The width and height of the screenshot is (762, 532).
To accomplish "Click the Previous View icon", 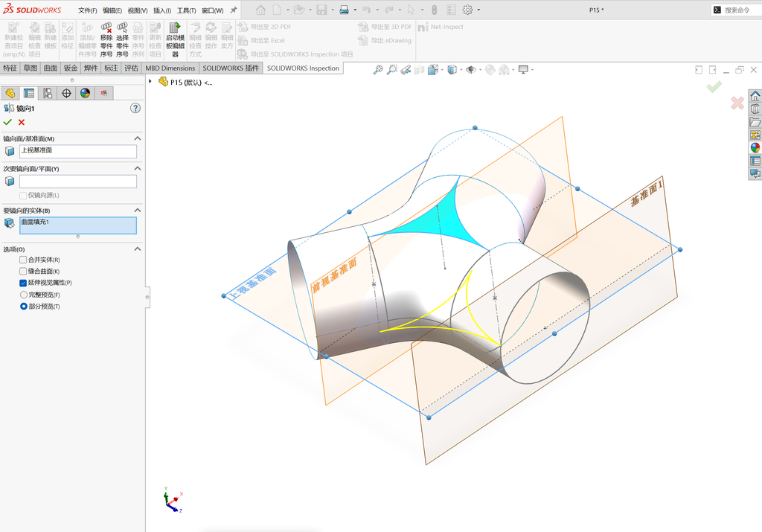I will [x=406, y=70].
